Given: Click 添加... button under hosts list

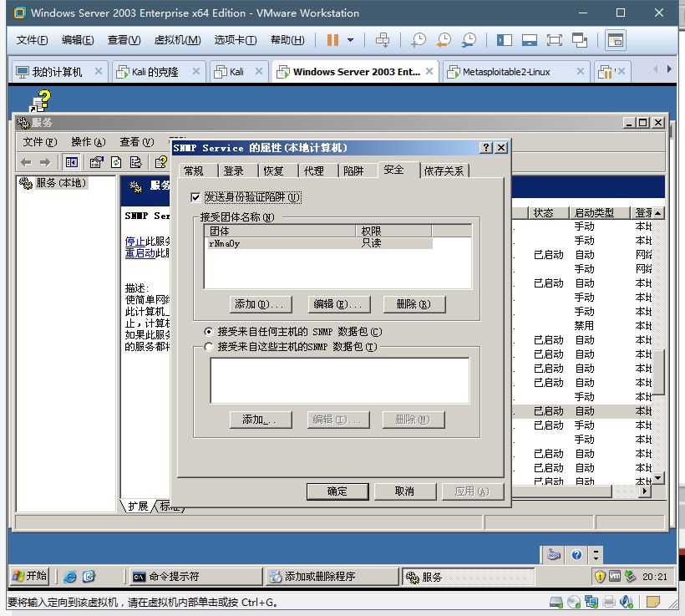Looking at the screenshot, I should click(261, 420).
